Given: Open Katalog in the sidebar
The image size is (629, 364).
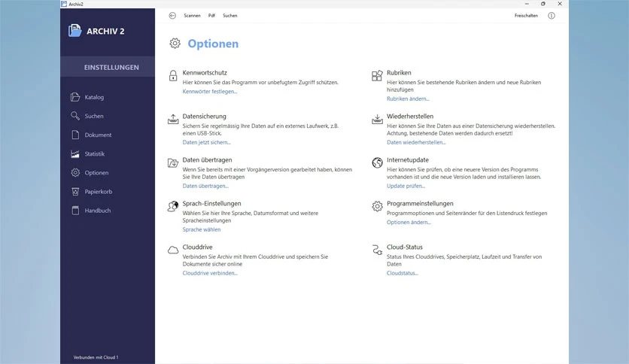Looking at the screenshot, I should 94,97.
